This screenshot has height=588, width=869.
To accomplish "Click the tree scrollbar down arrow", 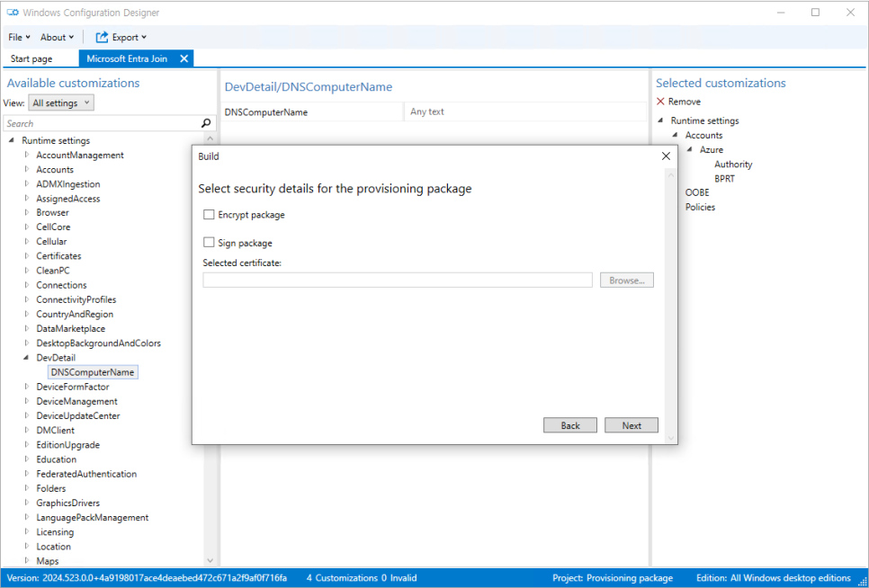I will pos(210,560).
